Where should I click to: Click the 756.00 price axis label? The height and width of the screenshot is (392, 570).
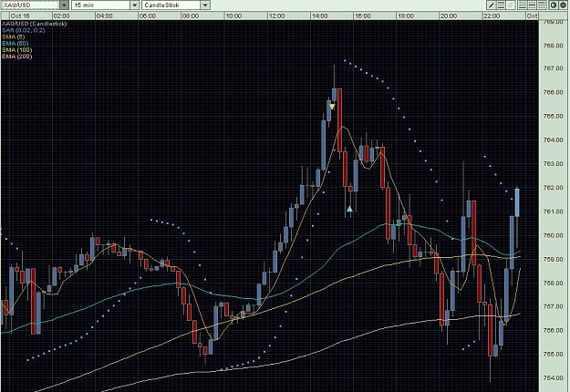coord(553,330)
